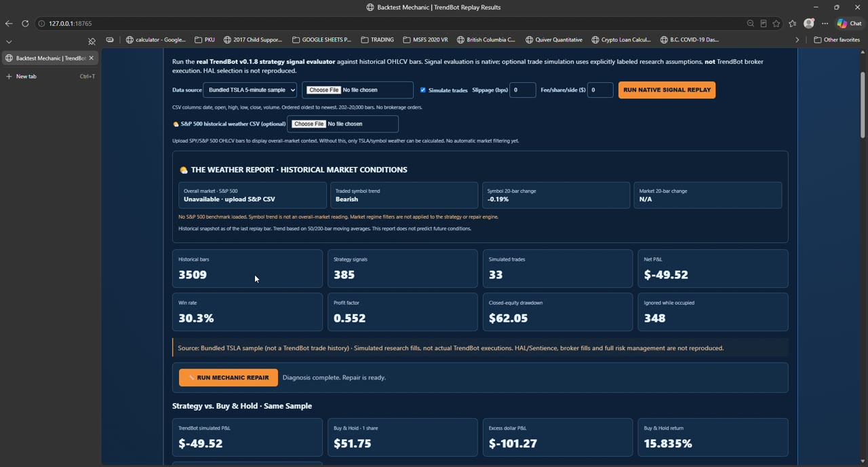The width and height of the screenshot is (868, 467).
Task: Open the Other favorites folder
Action: (x=837, y=39)
